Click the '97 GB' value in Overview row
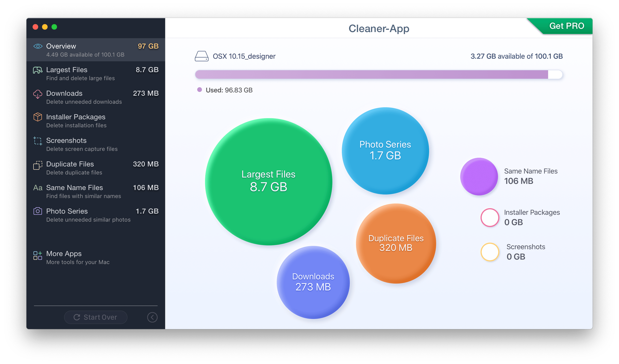The height and width of the screenshot is (364, 619). (148, 46)
